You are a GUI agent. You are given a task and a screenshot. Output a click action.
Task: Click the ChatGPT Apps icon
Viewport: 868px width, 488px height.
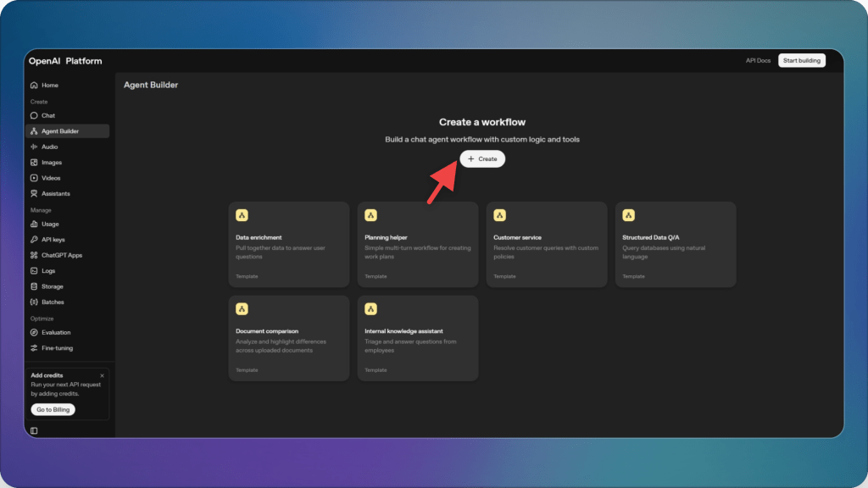[x=34, y=255]
